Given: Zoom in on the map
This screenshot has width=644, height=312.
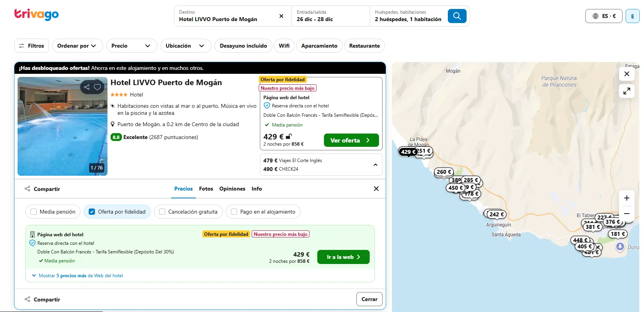Looking at the screenshot, I should point(627,198).
